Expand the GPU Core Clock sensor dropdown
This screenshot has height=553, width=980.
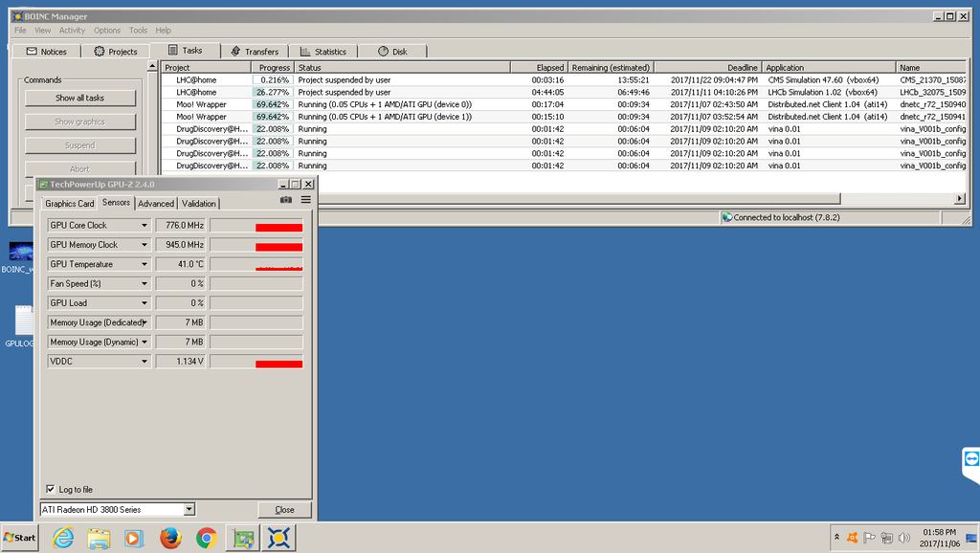(x=145, y=225)
